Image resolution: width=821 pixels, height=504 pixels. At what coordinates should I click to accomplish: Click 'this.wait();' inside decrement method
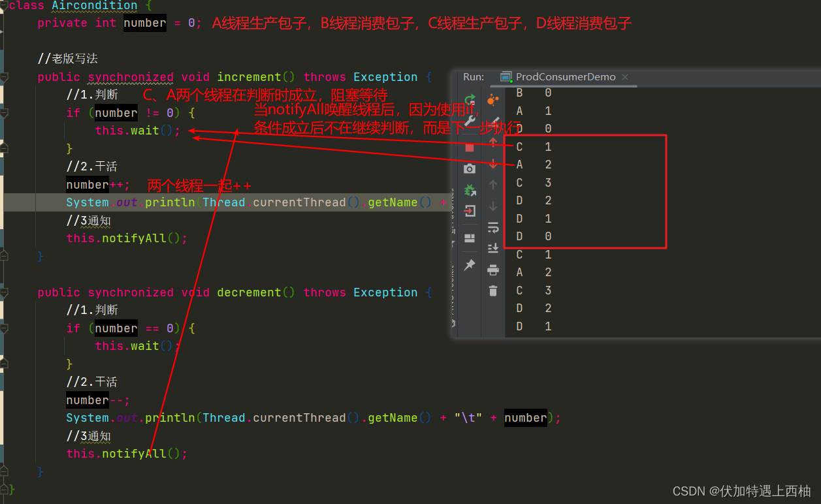click(x=138, y=346)
